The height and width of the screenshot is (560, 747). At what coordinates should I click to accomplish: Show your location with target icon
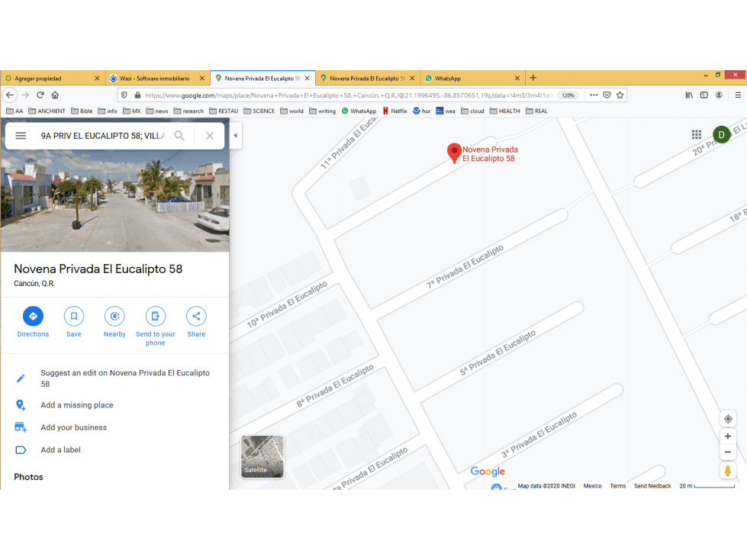click(x=728, y=419)
